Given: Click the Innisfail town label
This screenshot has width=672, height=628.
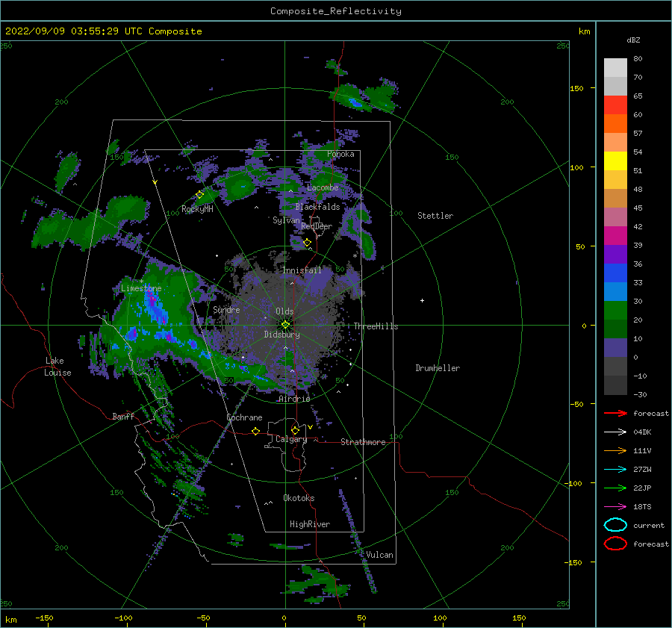Looking at the screenshot, I should click(x=302, y=270).
